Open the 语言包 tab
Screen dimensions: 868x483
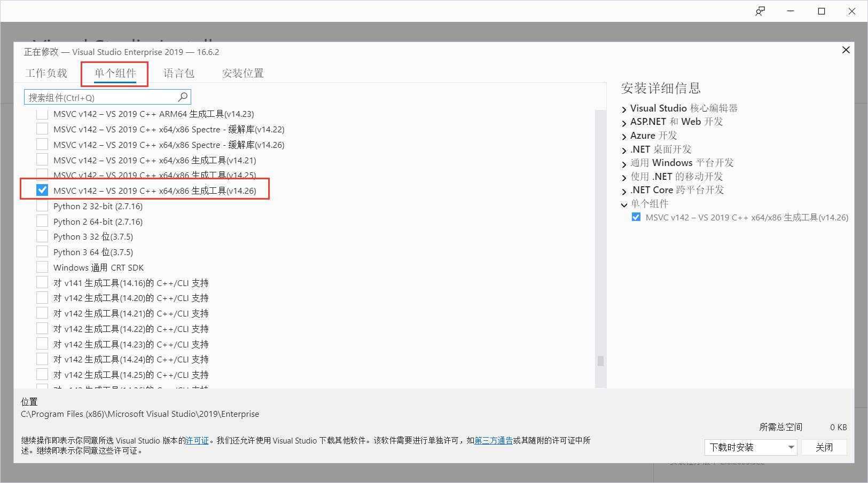coord(179,73)
